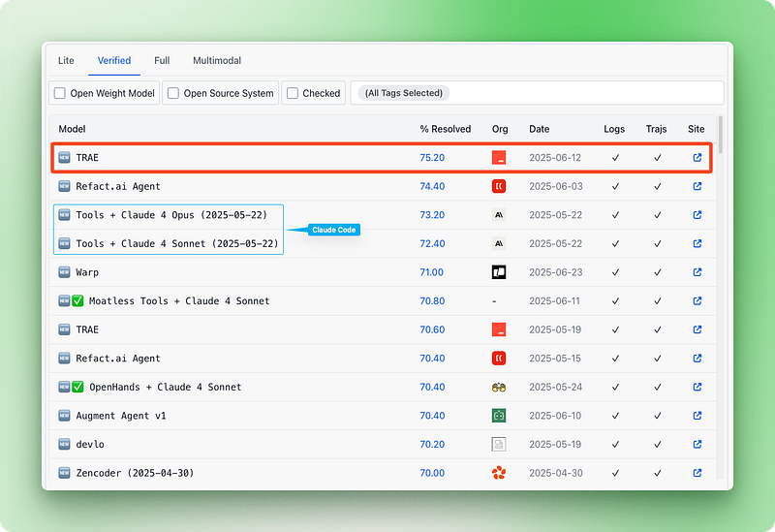Open site link for Refact.ai Agent 74.40
This screenshot has height=532, width=775.
697,186
